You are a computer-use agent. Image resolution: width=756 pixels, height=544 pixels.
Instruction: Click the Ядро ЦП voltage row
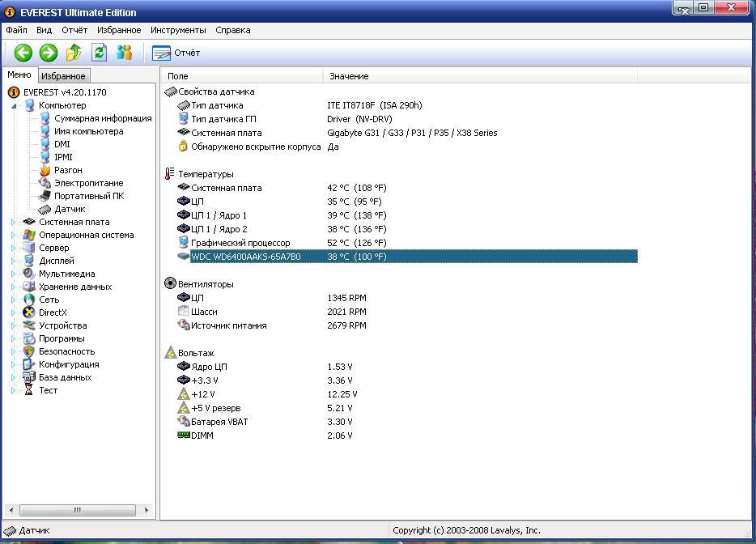[x=407, y=367]
